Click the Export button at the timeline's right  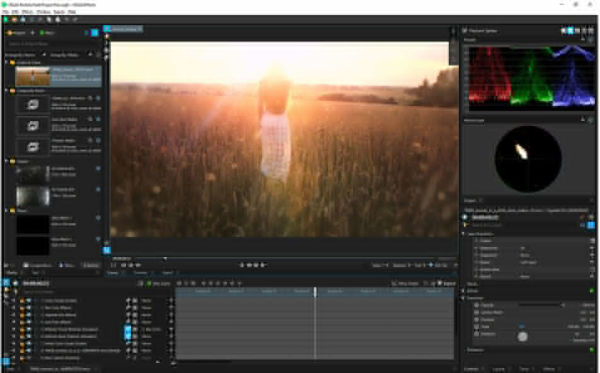pyautogui.click(x=447, y=283)
